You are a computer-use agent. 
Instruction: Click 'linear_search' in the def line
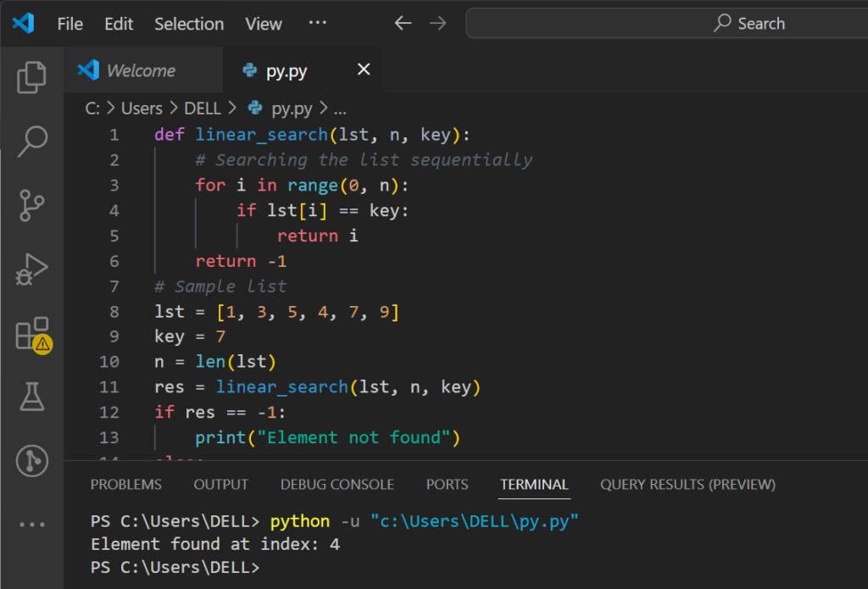(x=261, y=135)
